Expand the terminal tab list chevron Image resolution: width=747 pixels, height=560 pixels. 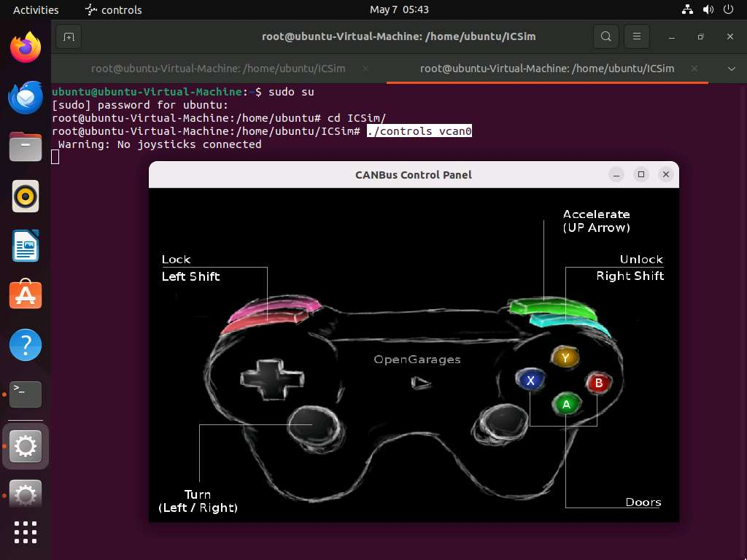click(x=732, y=69)
